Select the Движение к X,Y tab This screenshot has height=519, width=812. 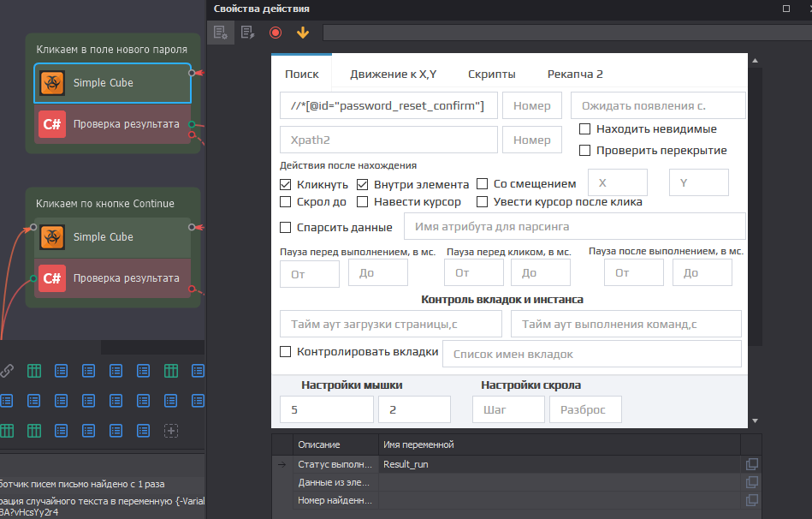coord(393,75)
